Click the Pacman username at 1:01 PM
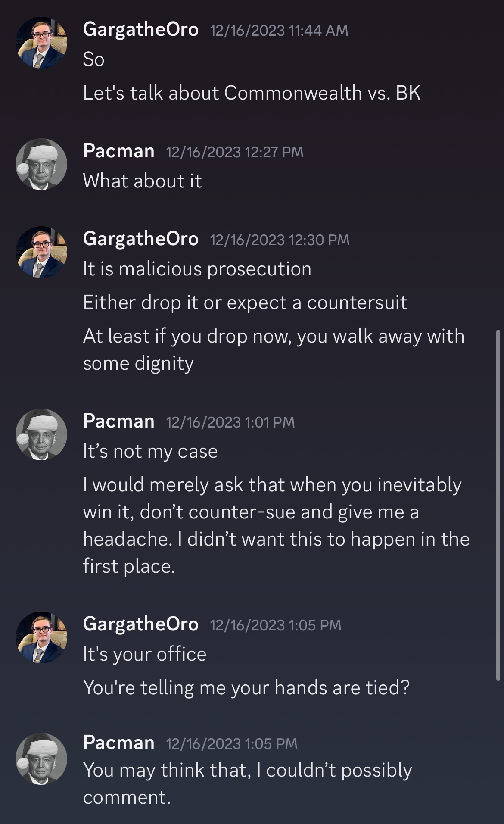 click(x=118, y=421)
